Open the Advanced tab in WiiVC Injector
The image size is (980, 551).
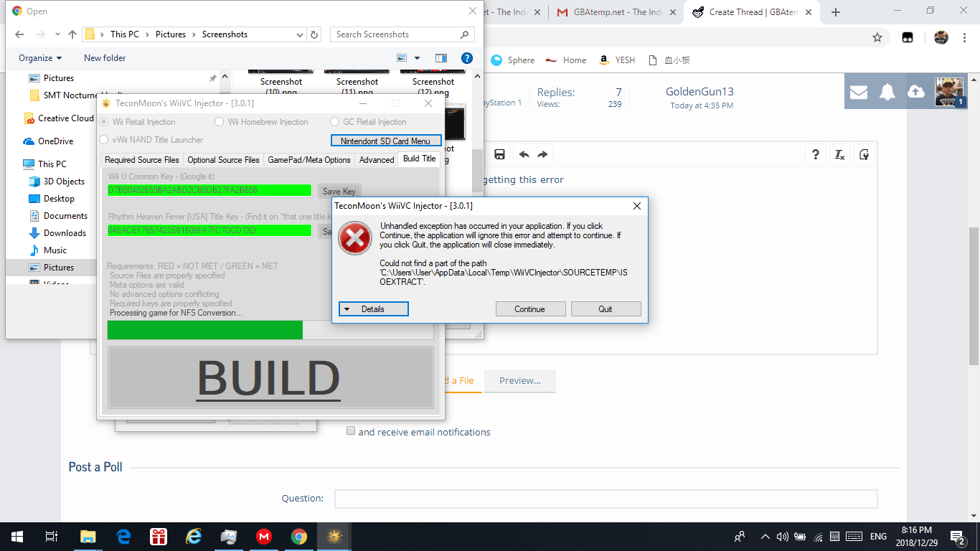click(x=377, y=160)
